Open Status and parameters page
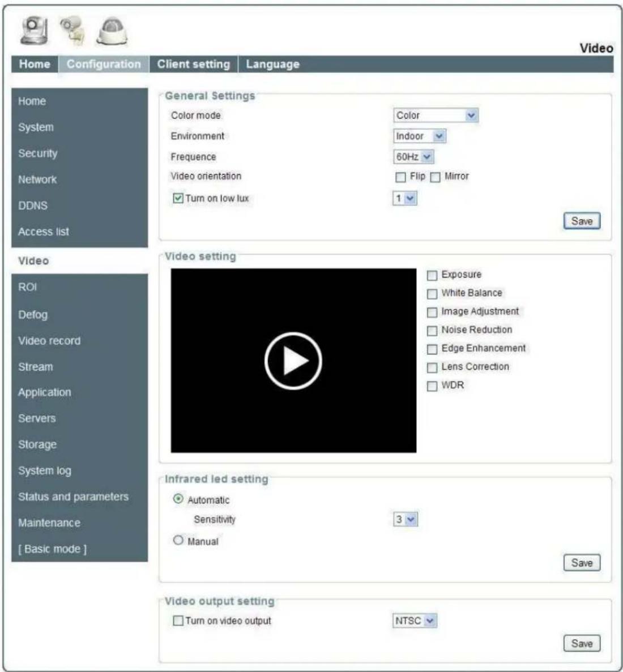This screenshot has height=672, width=623. (73, 496)
